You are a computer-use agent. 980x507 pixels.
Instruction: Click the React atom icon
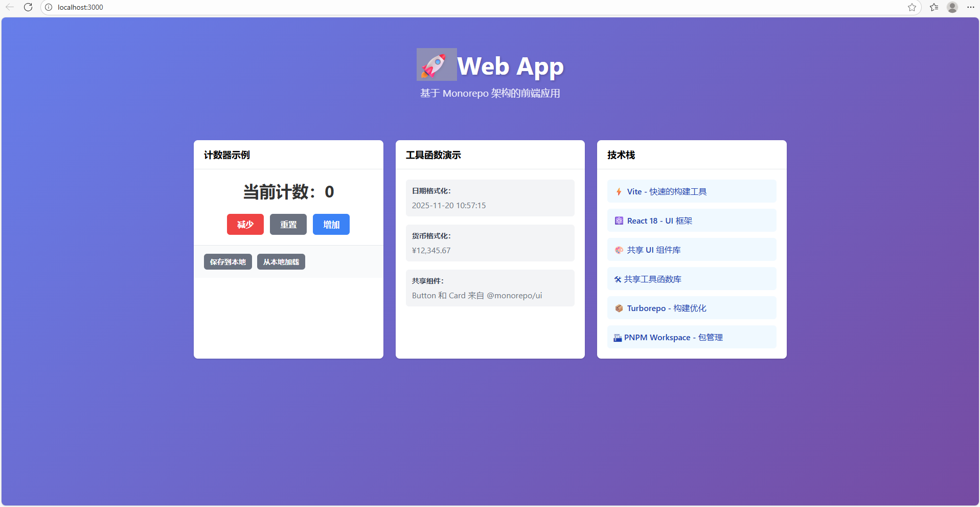point(619,221)
